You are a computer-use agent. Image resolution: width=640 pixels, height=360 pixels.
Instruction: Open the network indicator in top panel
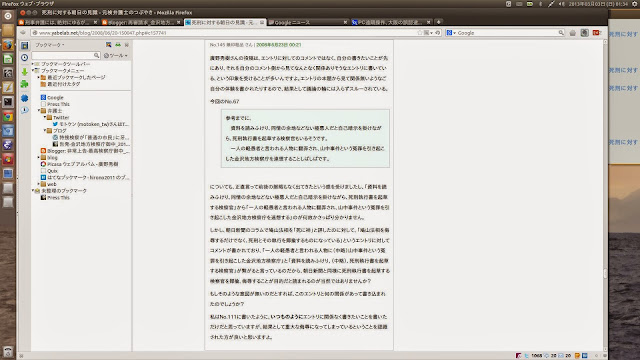[551, 4]
